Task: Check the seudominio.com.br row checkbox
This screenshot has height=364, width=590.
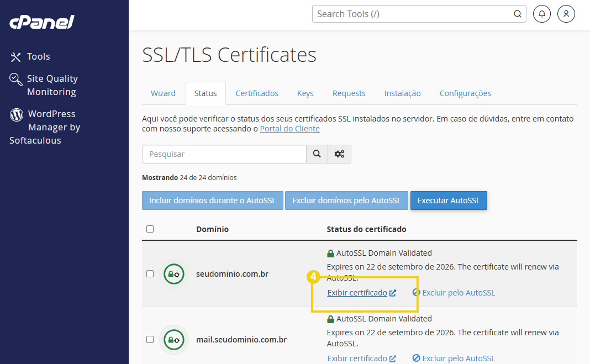Action: click(150, 274)
